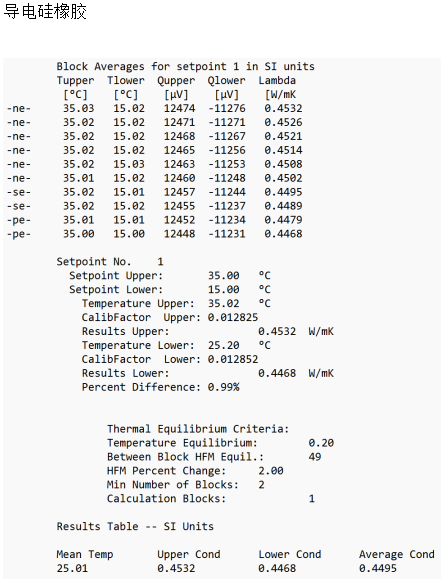The height and width of the screenshot is (579, 441).
Task: Click the Thermal Equilibrium Criteria heading
Action: click(198, 429)
